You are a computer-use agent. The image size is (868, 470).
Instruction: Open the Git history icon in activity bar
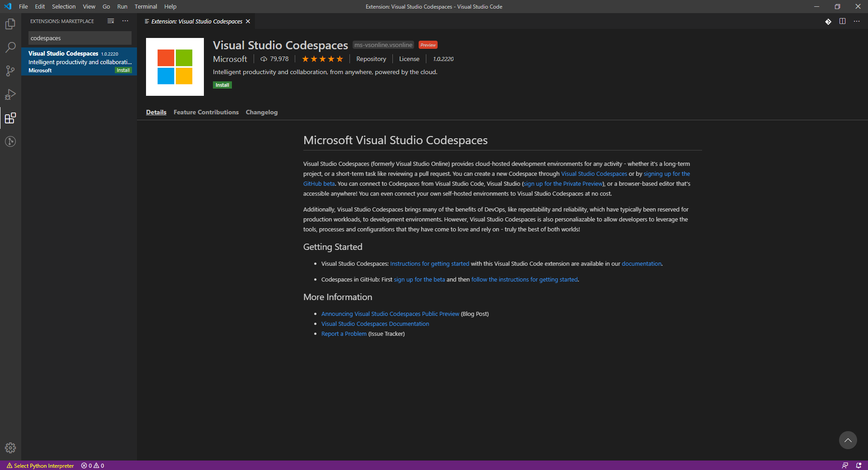tap(10, 141)
